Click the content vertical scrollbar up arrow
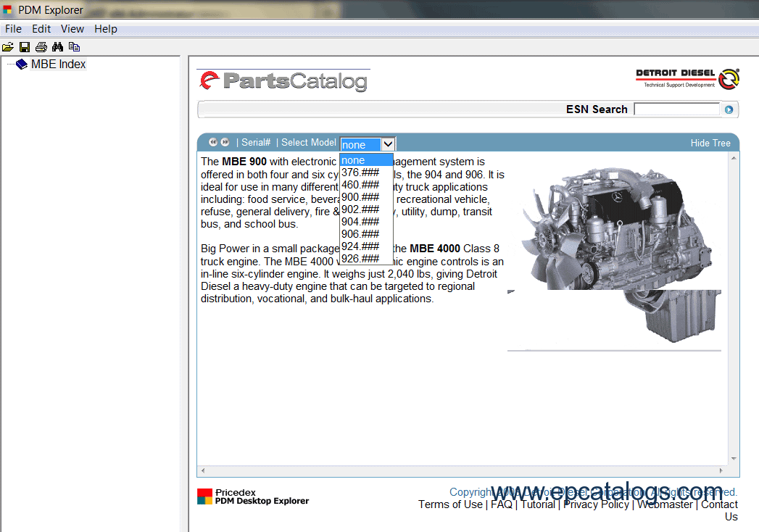 point(734,158)
